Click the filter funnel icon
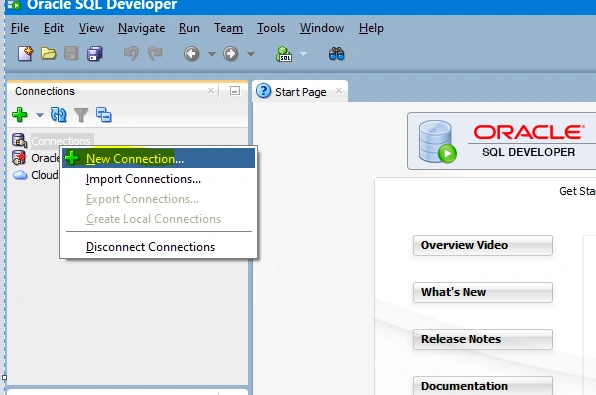 click(81, 115)
